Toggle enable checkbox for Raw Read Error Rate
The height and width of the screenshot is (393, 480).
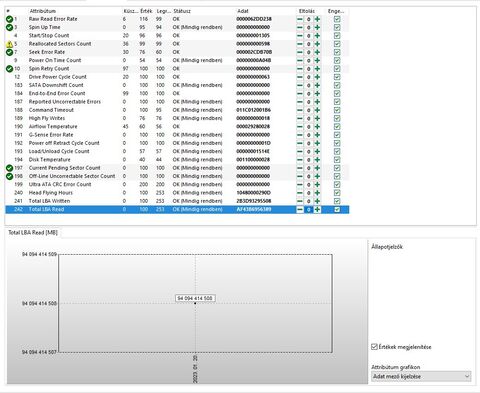(x=337, y=19)
